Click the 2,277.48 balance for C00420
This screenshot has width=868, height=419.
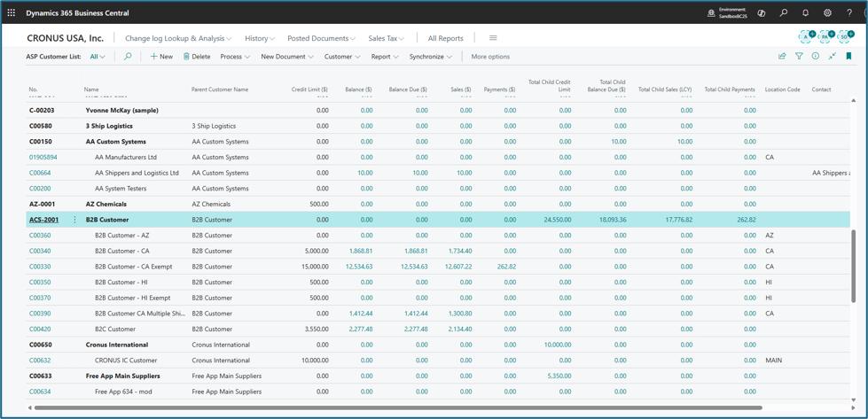coord(361,329)
